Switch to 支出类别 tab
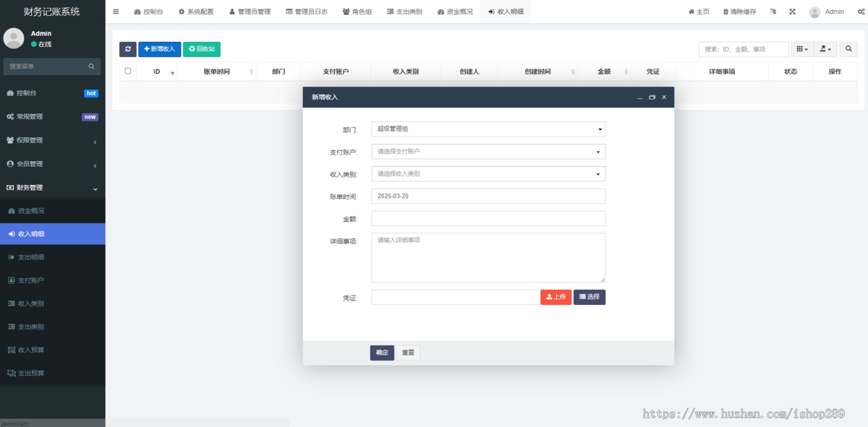The width and height of the screenshot is (868, 427). coord(404,12)
